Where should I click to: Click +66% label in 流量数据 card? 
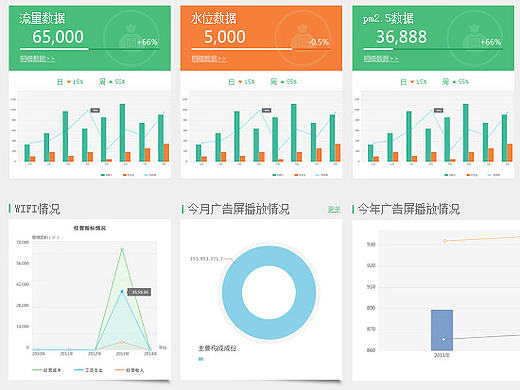(x=147, y=42)
